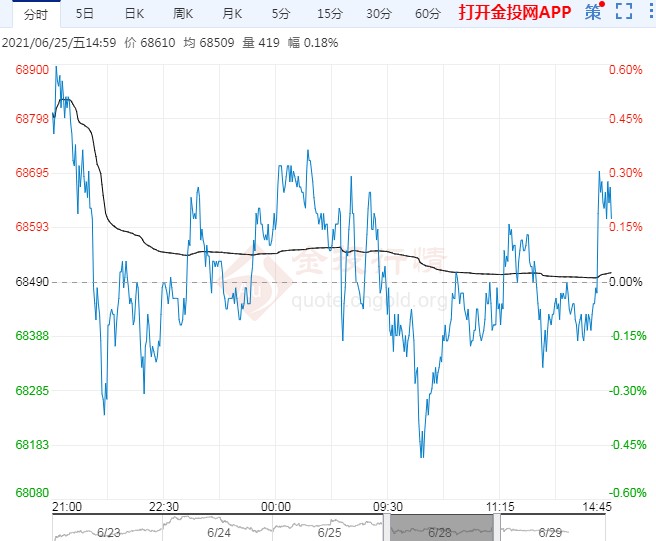
Task: Click 6/29 in the date navigator strip
Action: point(549,532)
